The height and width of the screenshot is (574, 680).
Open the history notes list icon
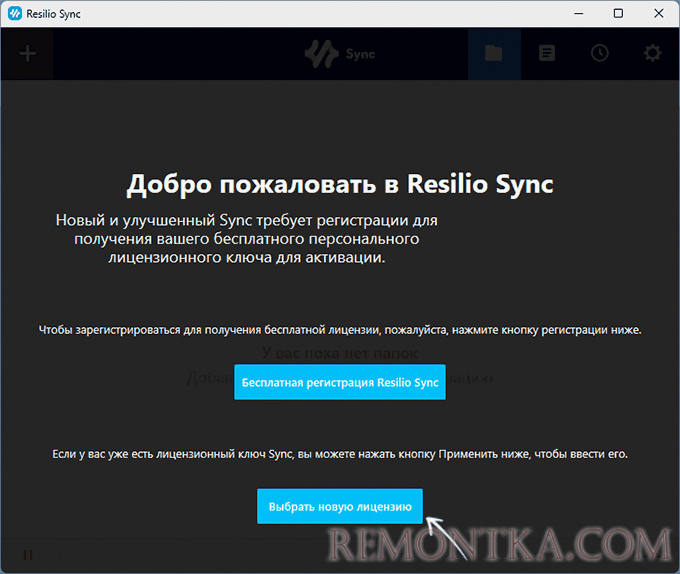click(x=546, y=54)
